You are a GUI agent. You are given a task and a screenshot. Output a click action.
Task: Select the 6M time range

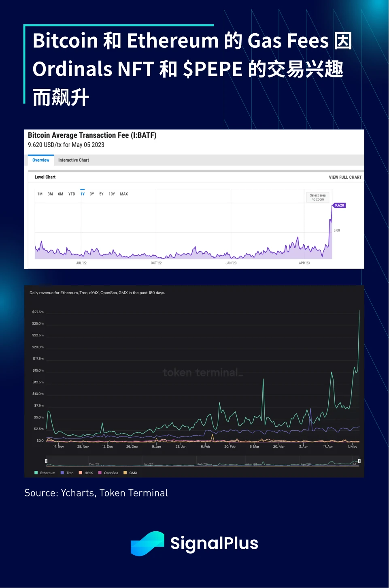(61, 194)
